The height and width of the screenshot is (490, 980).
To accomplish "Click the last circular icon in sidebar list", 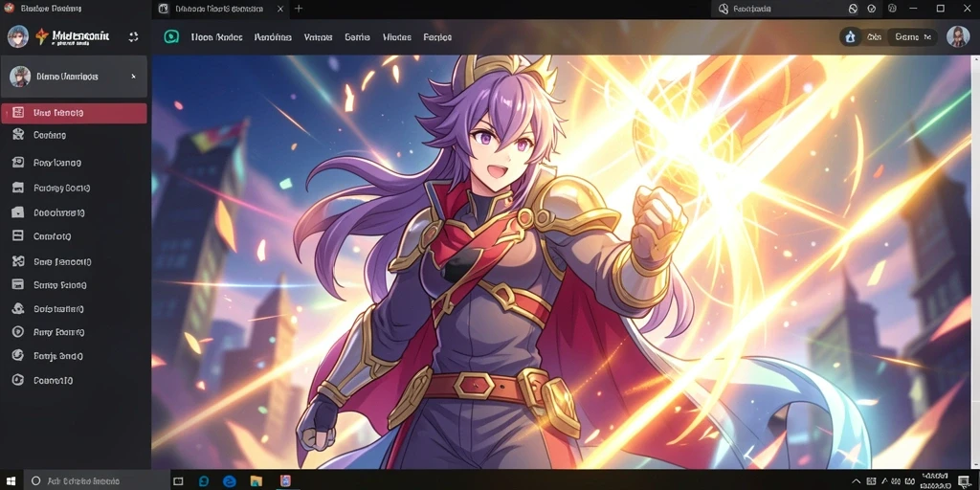I will pyautogui.click(x=18, y=379).
